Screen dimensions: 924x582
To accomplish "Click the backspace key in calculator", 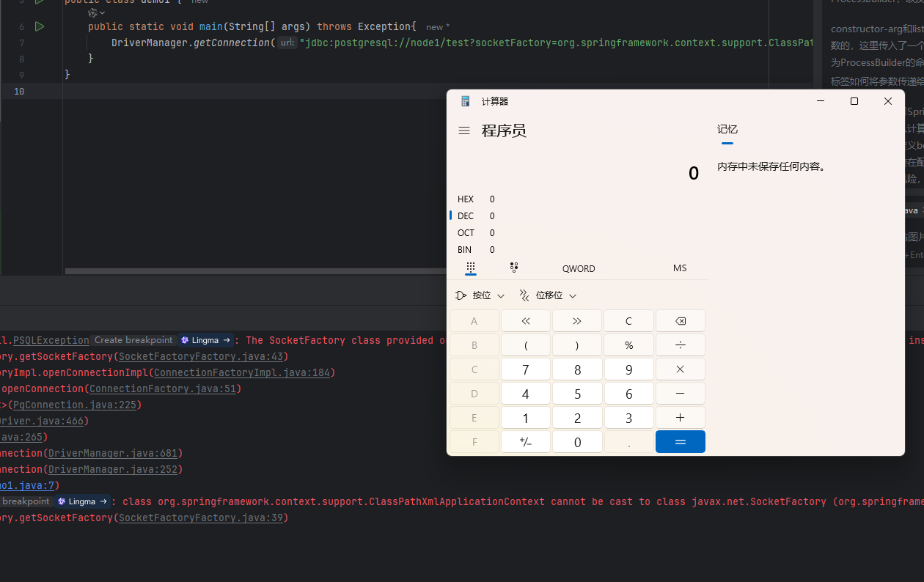I will [681, 321].
